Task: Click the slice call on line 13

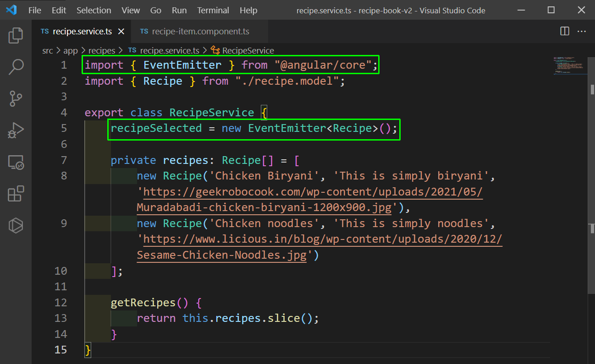Action: [284, 318]
